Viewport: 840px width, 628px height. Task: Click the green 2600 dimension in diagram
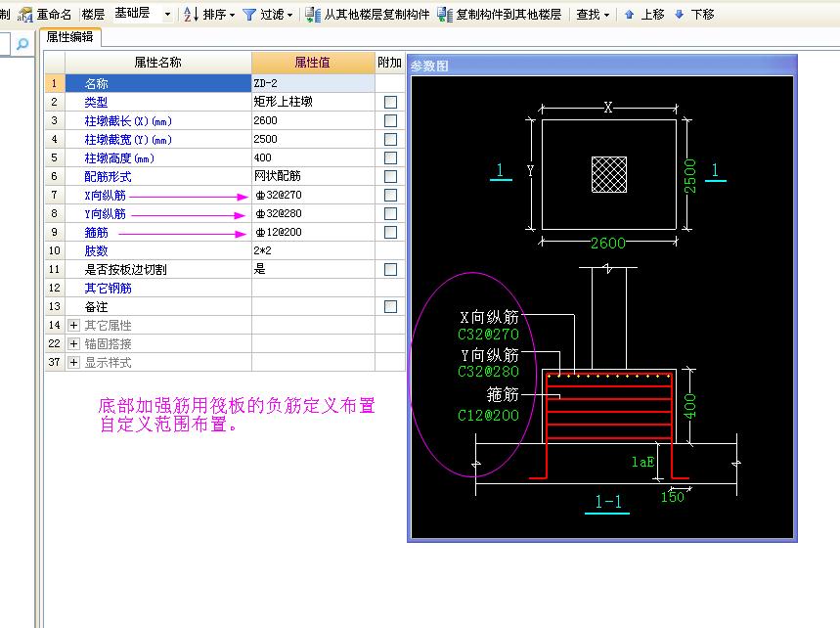click(x=608, y=244)
